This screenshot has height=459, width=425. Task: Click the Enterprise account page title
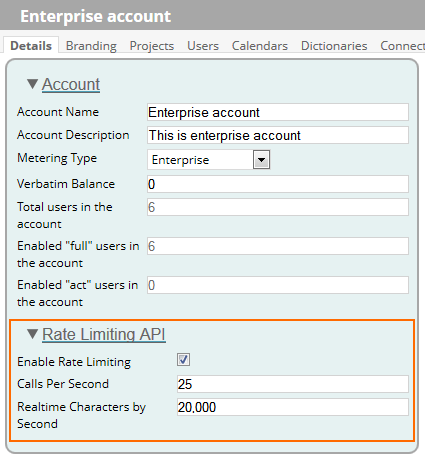(96, 16)
